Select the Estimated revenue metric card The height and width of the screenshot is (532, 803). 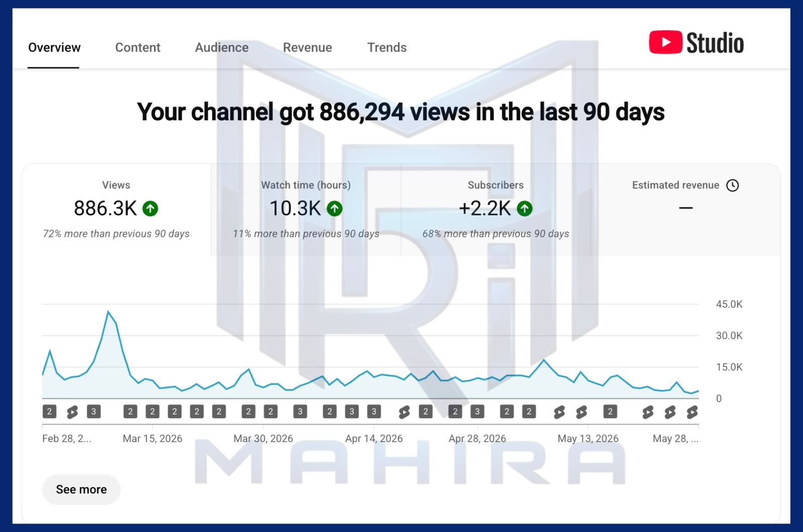[686, 210]
